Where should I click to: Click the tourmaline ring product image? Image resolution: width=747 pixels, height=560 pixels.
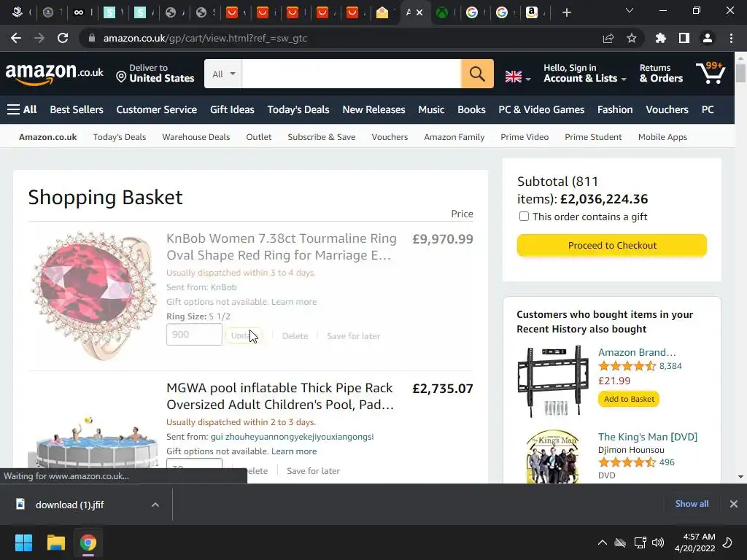click(x=94, y=295)
